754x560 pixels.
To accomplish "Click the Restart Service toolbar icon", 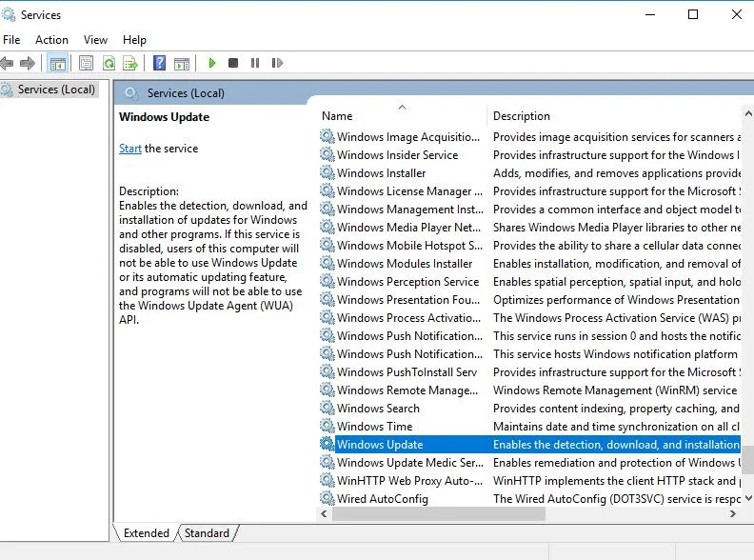I will [x=276, y=64].
